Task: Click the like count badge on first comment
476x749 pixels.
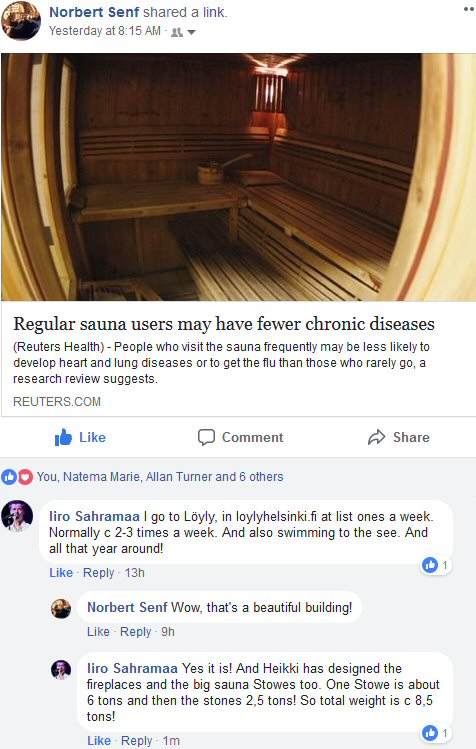Action: (x=435, y=565)
